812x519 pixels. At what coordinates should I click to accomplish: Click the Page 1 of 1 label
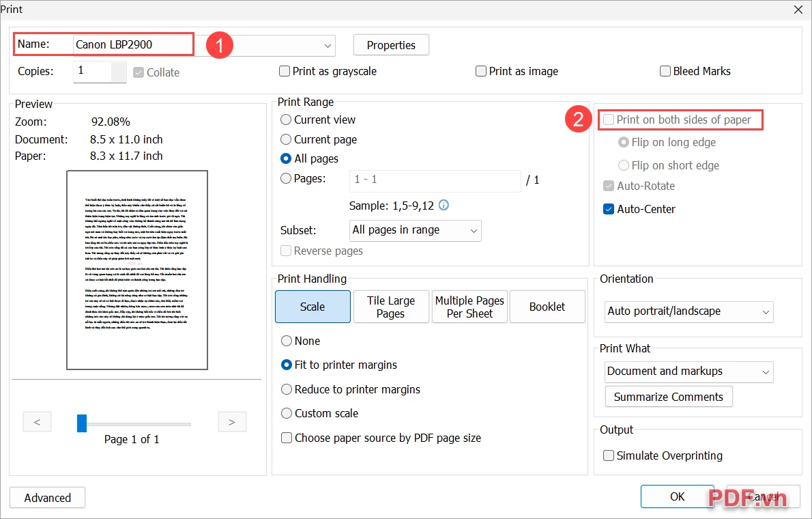[x=132, y=439]
